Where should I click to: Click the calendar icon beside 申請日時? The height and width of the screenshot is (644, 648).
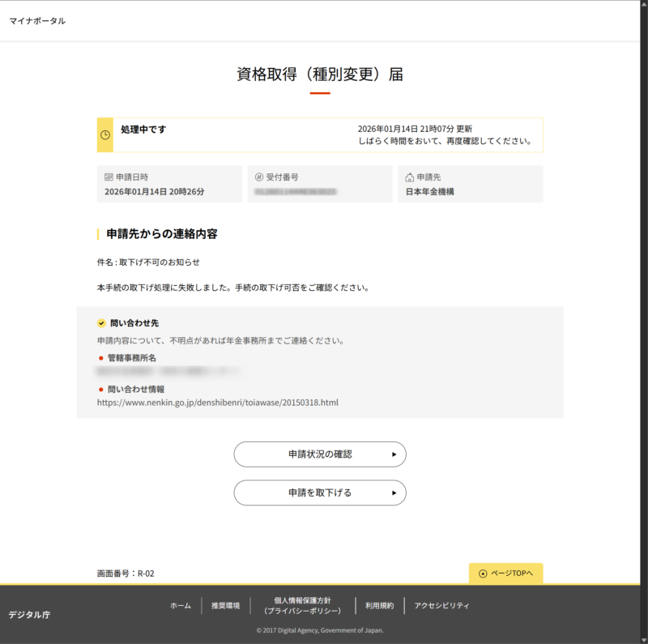(x=109, y=177)
